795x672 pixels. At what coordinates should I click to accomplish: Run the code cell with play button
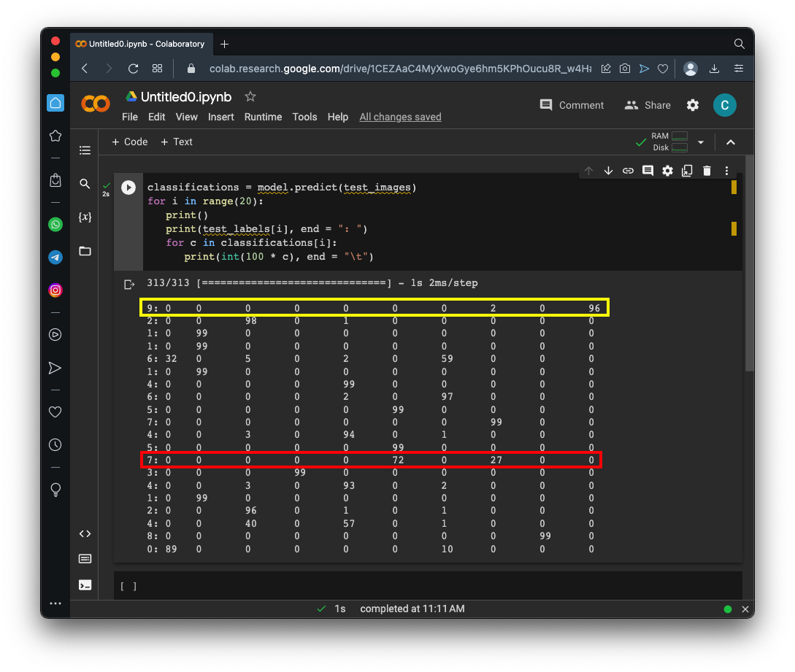tap(128, 188)
